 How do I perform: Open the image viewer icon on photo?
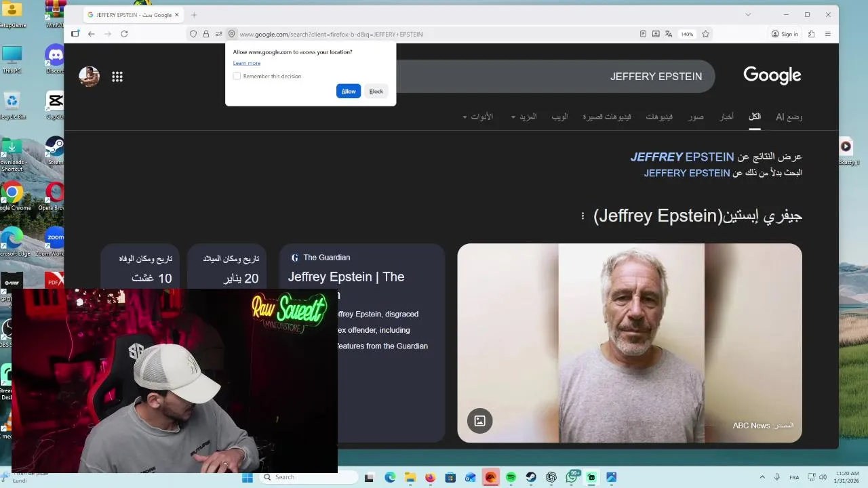pos(479,421)
